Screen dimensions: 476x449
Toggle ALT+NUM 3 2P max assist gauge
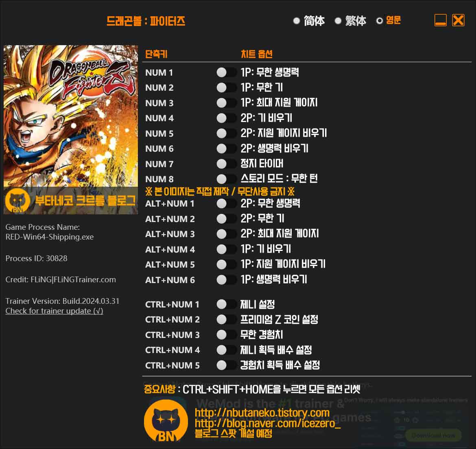point(226,234)
